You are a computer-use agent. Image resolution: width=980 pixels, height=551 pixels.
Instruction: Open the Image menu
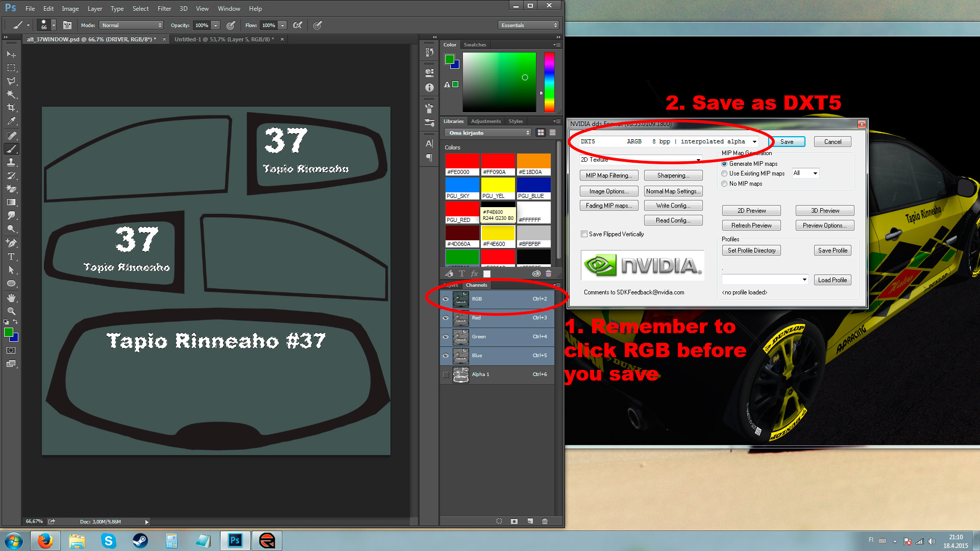pos(70,9)
